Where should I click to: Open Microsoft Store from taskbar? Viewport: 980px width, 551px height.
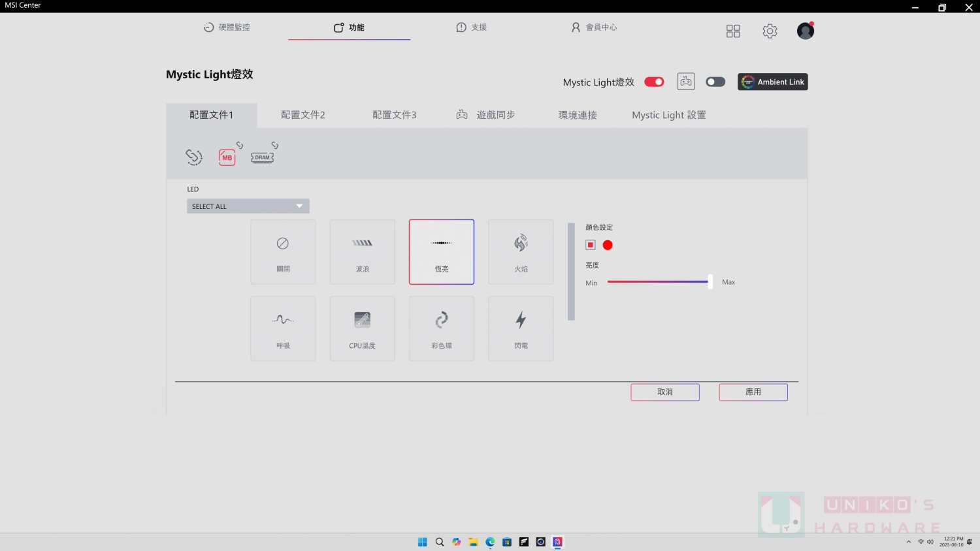[507, 542]
